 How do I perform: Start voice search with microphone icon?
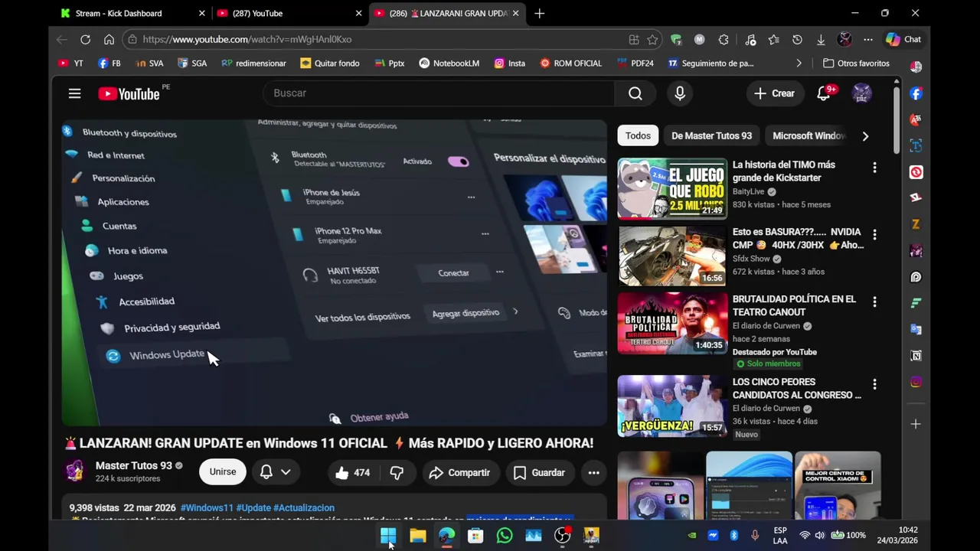pos(680,93)
